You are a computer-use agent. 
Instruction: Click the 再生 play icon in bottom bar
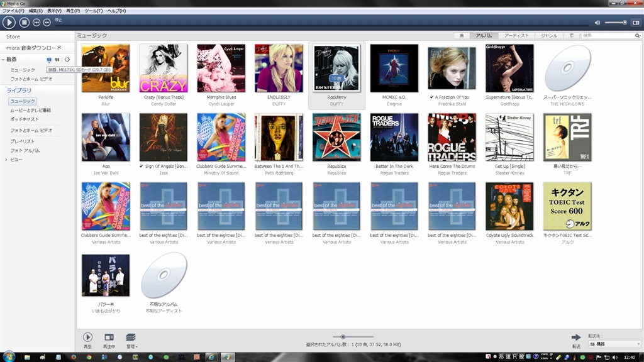[87, 337]
